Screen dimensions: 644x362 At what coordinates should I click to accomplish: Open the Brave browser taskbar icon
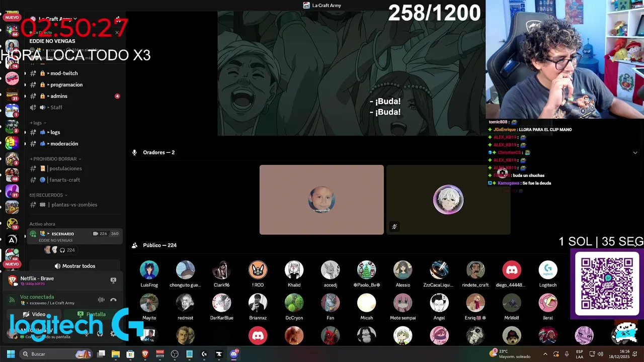pyautogui.click(x=145, y=354)
